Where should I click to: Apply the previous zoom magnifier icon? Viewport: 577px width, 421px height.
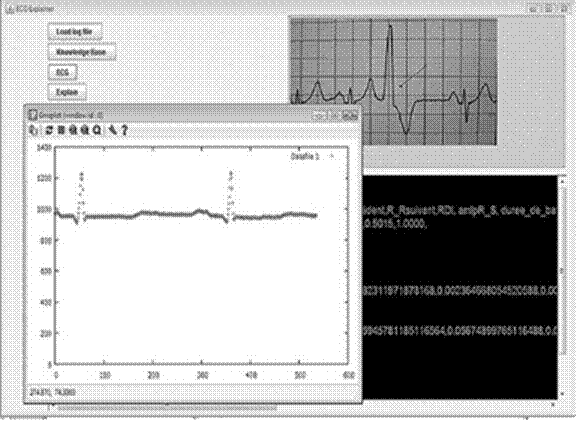tap(73, 130)
